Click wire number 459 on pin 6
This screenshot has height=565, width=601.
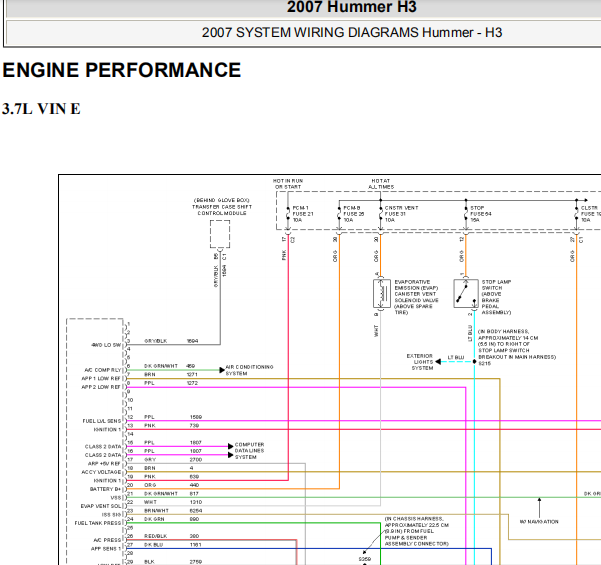tap(190, 366)
